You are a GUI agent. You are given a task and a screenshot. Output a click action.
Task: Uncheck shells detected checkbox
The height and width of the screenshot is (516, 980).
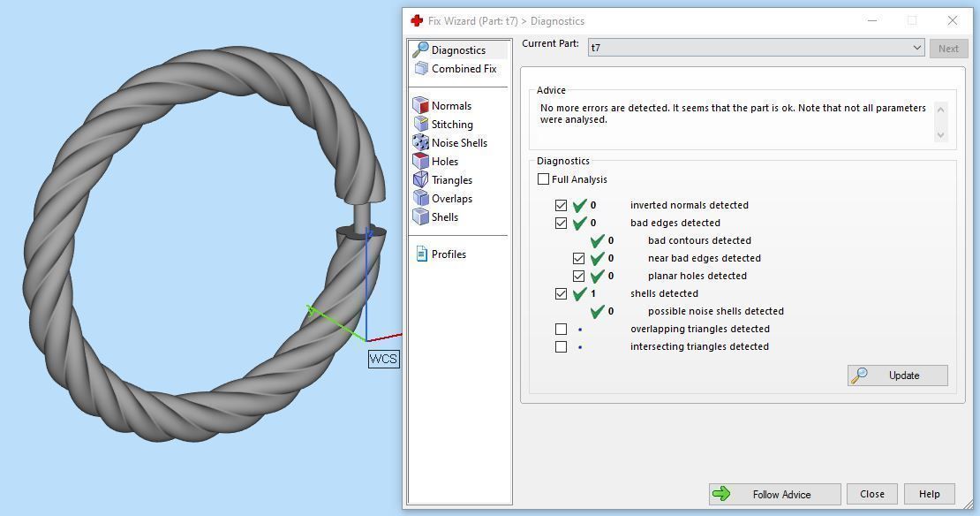[x=561, y=294]
